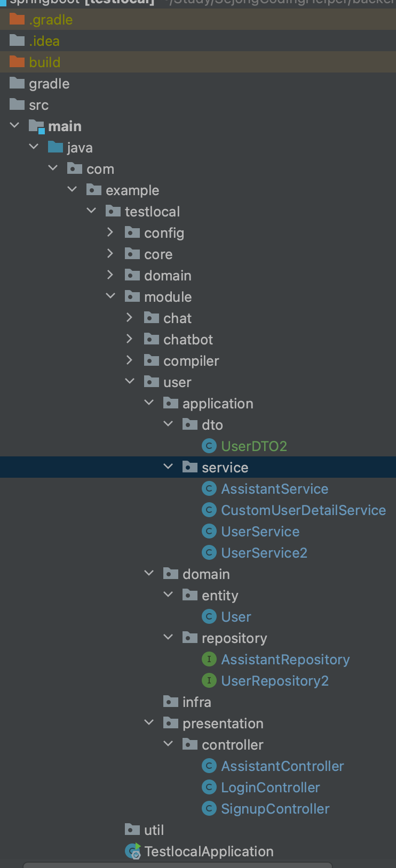
Task: Expand the config package
Action: [x=110, y=232]
